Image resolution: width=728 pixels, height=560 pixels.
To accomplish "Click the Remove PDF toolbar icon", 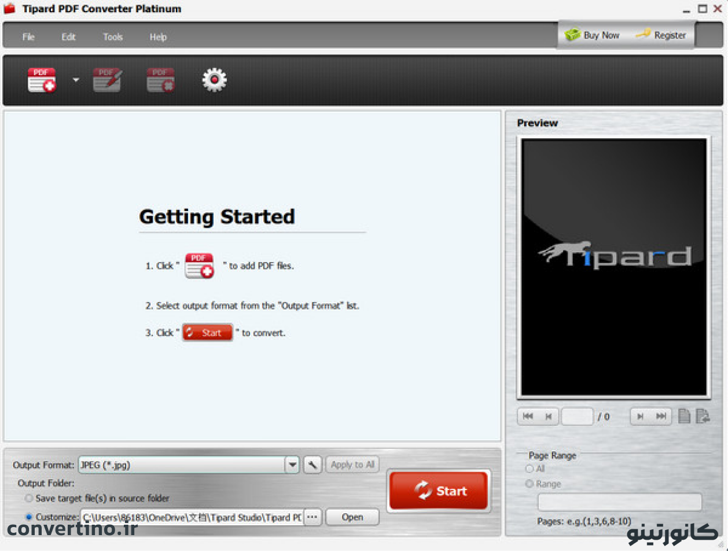I will click(x=160, y=80).
